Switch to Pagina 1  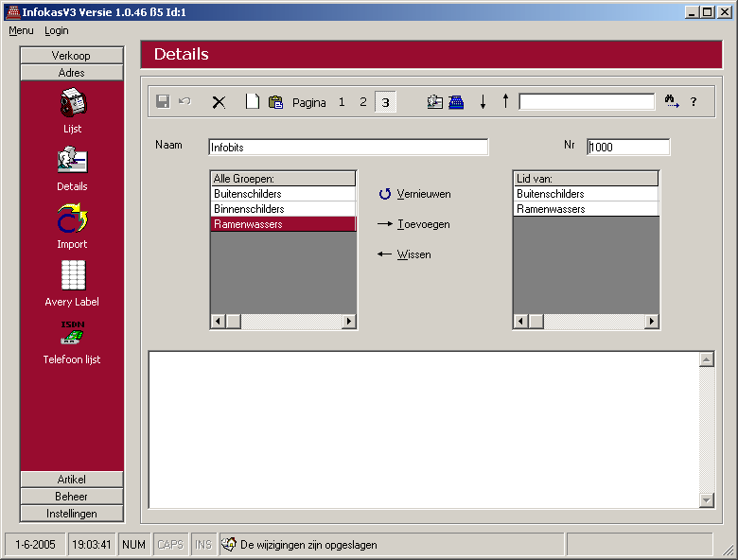pos(342,102)
